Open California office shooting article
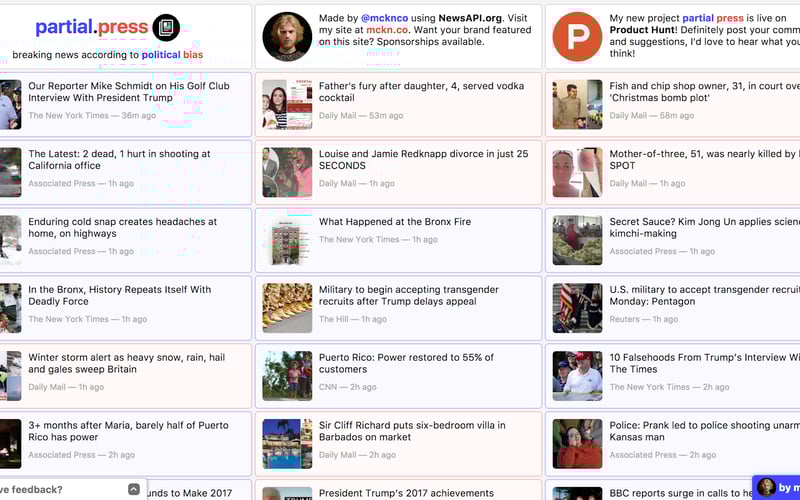 click(119, 160)
